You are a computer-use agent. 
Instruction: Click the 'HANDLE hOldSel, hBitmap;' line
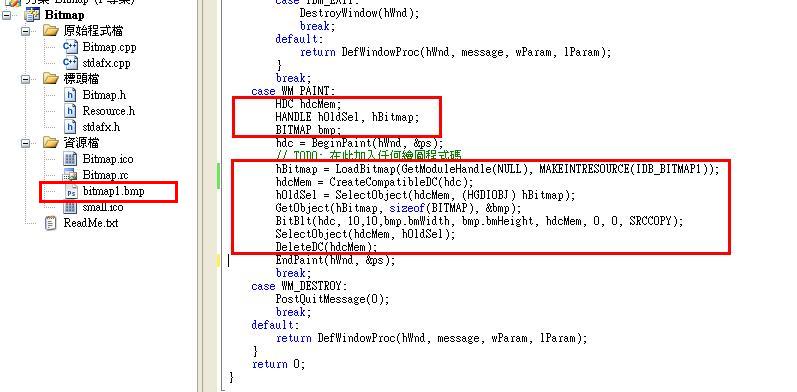tap(348, 117)
